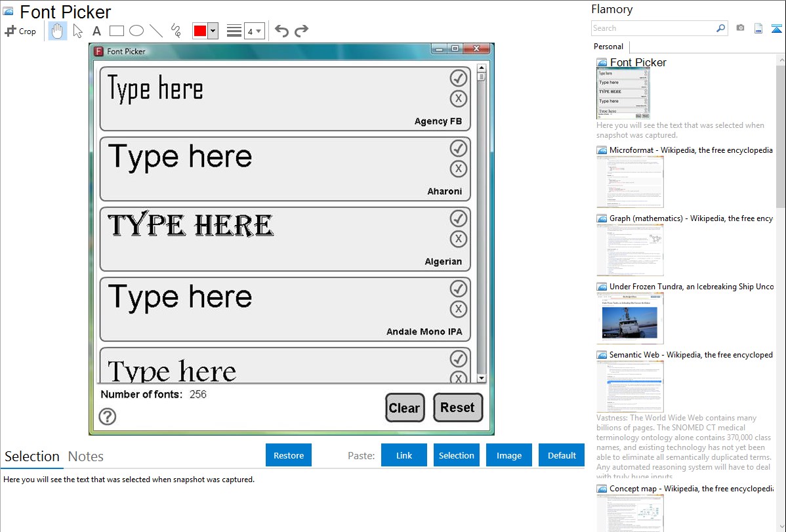Expand the line width dropdown

click(x=254, y=31)
